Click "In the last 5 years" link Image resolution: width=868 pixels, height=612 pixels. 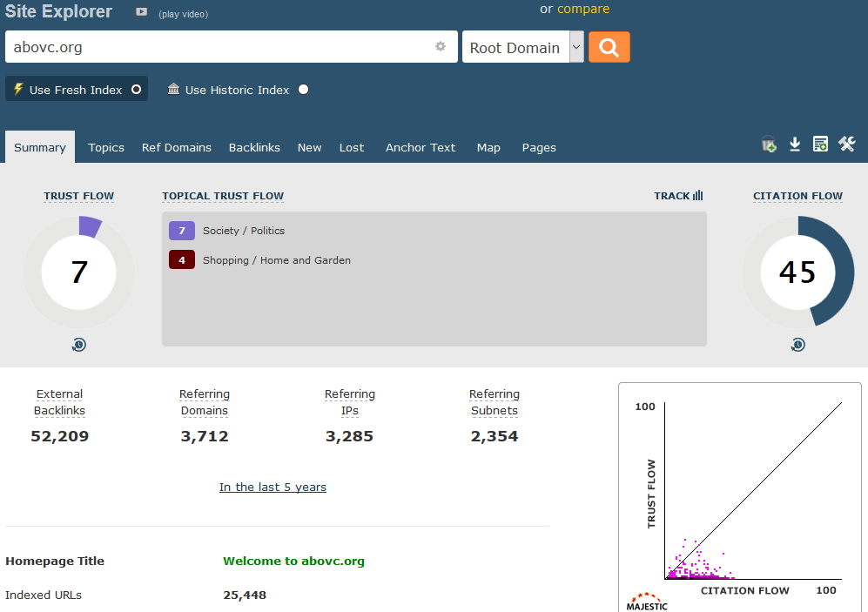coord(273,488)
